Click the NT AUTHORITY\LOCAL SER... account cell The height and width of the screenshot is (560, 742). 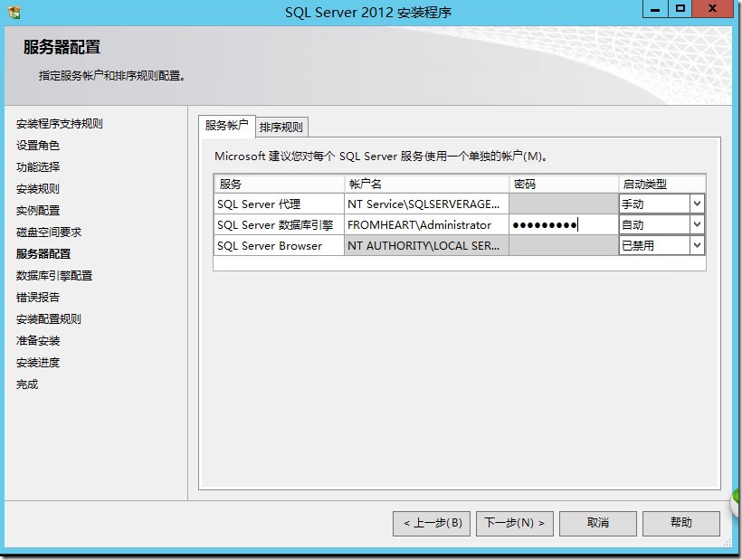(426, 245)
